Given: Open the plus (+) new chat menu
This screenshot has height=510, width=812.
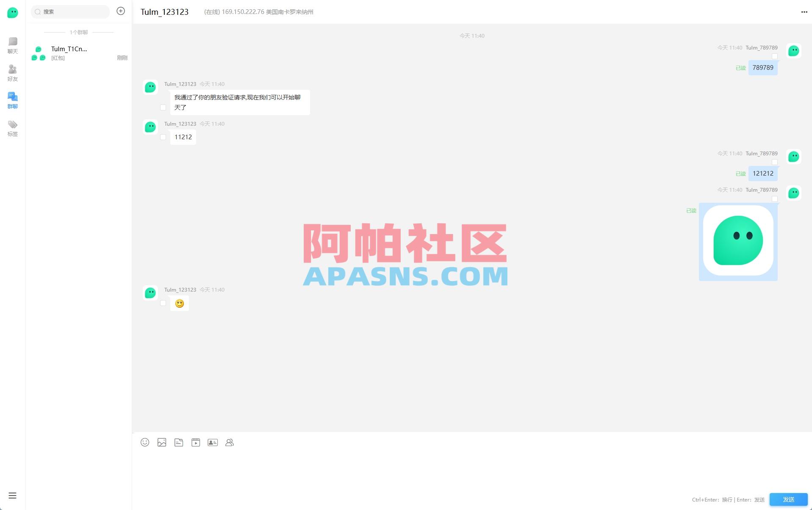Looking at the screenshot, I should tap(120, 11).
